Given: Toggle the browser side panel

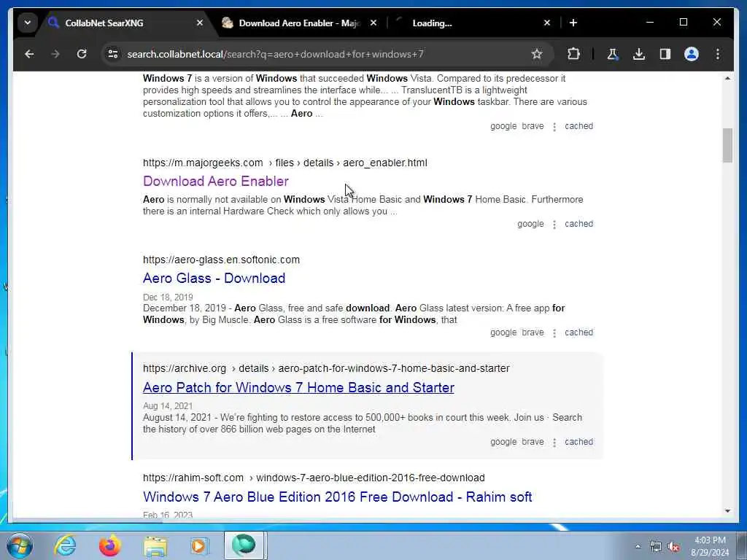Looking at the screenshot, I should [665, 54].
